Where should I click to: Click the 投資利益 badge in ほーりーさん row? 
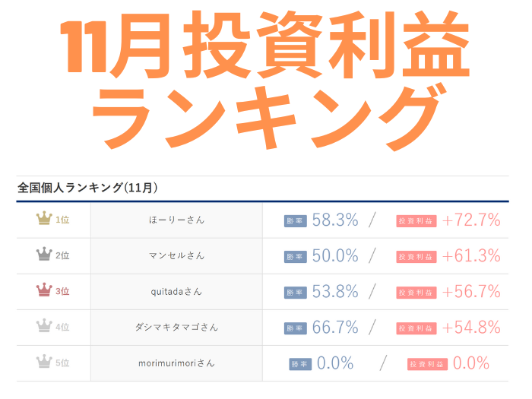[x=416, y=220]
